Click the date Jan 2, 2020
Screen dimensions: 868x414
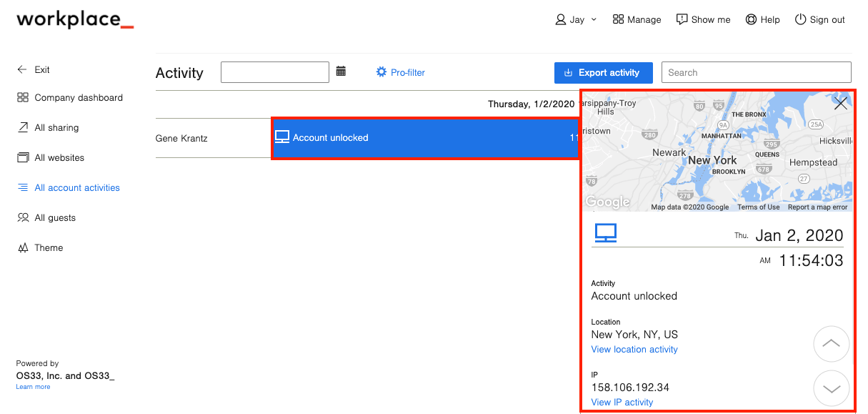point(799,235)
